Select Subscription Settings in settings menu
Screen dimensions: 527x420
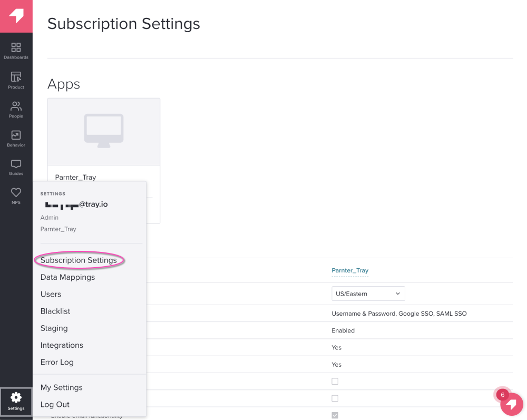point(79,260)
